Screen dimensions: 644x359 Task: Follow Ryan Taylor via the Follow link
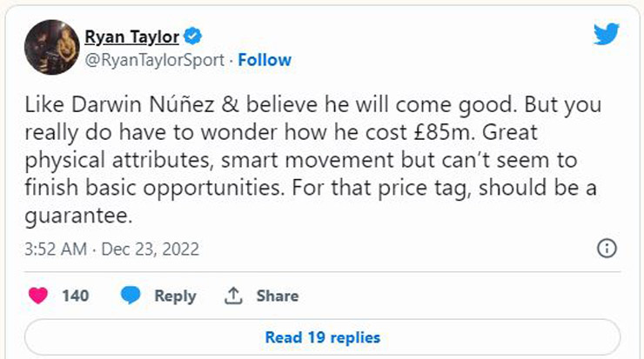265,60
